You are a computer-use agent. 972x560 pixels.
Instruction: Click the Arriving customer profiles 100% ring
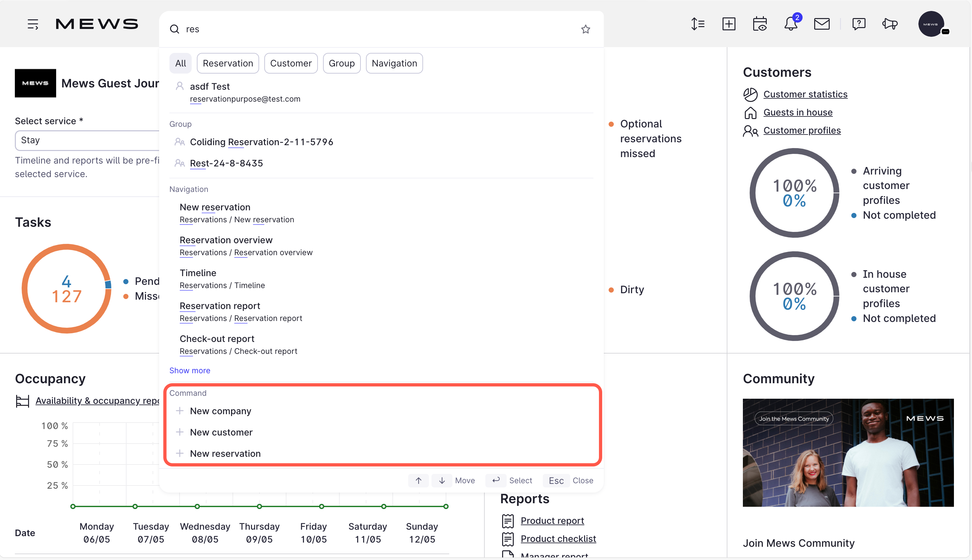tap(794, 193)
